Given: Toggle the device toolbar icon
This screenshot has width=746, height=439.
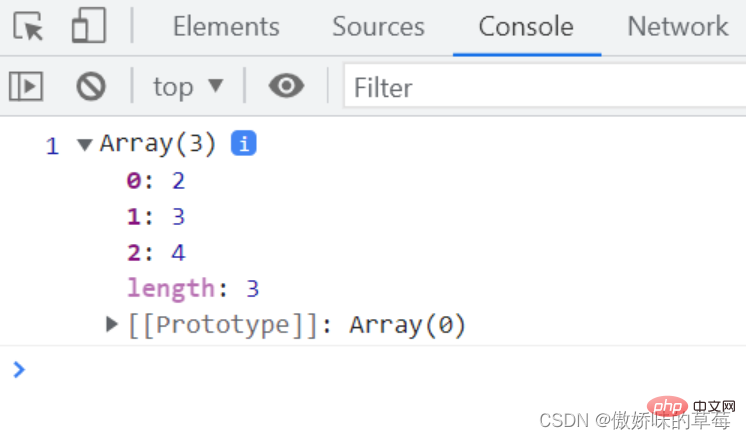Looking at the screenshot, I should click(x=88, y=27).
